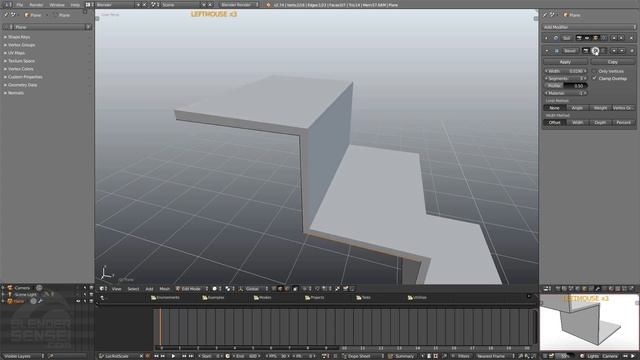The width and height of the screenshot is (640, 360).
Task: Enable the Only Vertices checkbox
Action: tap(594, 71)
